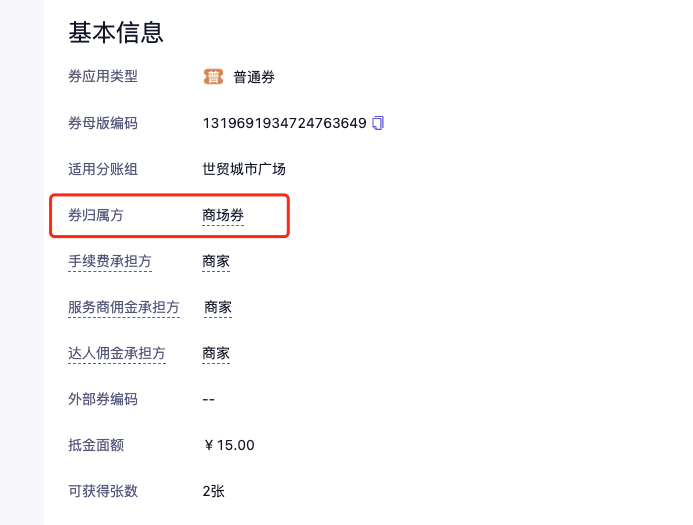Click the 世贸城市广场 account group value

pyautogui.click(x=244, y=169)
